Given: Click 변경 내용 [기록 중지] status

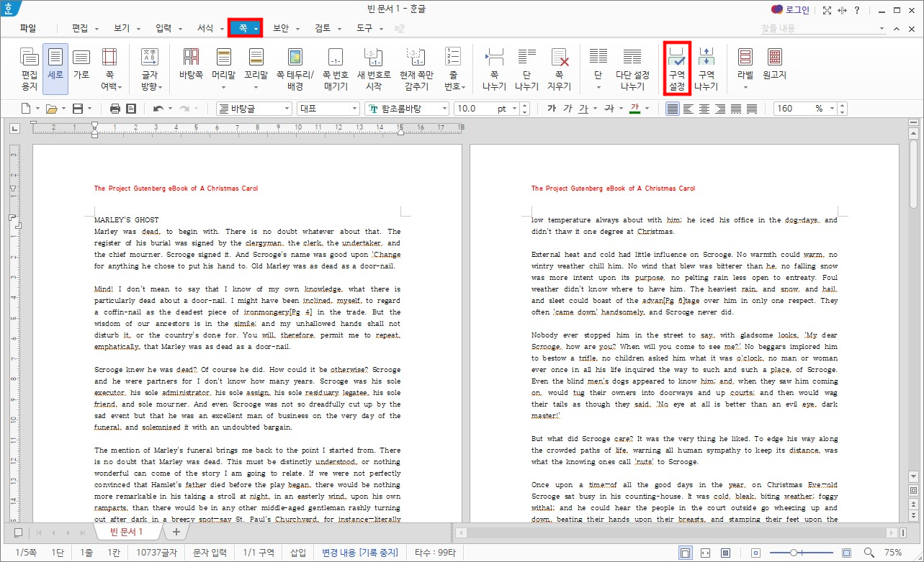Looking at the screenshot, I should point(360,553).
